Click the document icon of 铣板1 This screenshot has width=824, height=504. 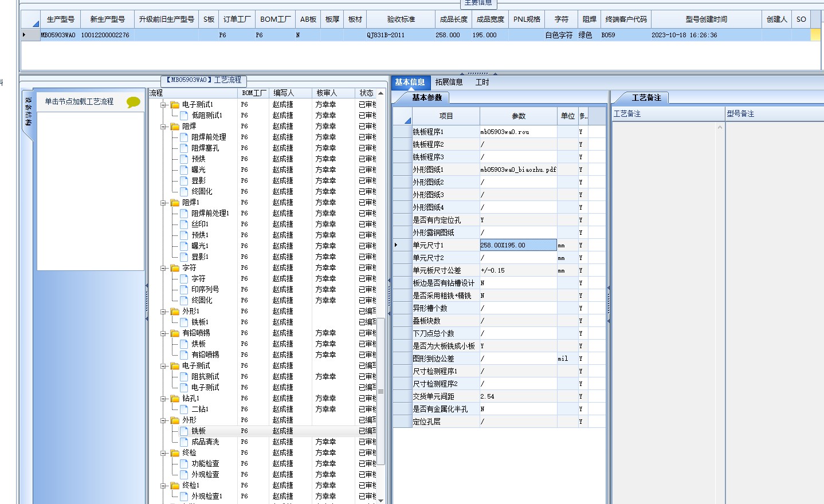coord(185,322)
